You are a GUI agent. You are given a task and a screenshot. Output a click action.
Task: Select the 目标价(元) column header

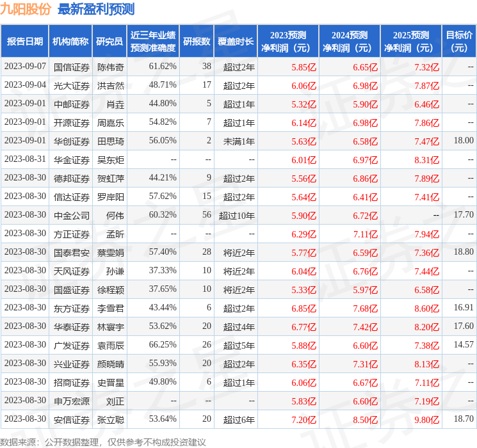point(459,42)
